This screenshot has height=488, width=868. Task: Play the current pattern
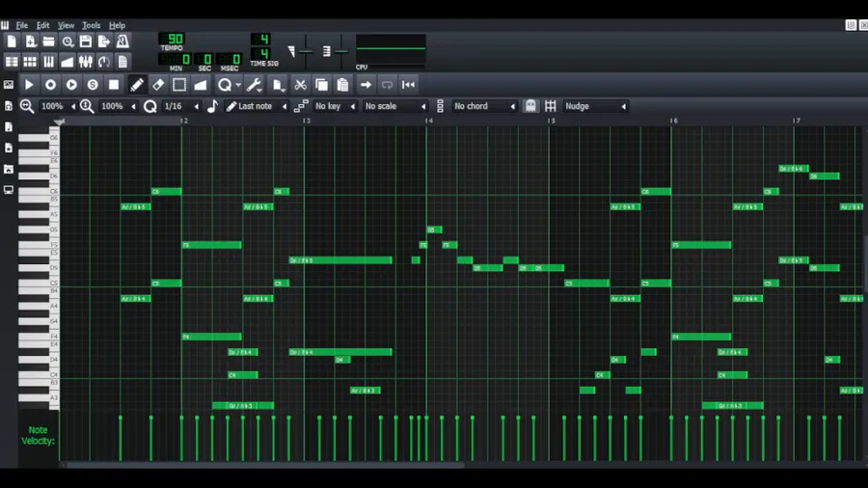29,85
